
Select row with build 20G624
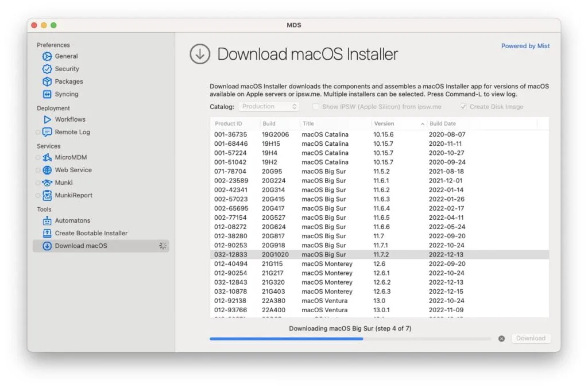(380, 227)
